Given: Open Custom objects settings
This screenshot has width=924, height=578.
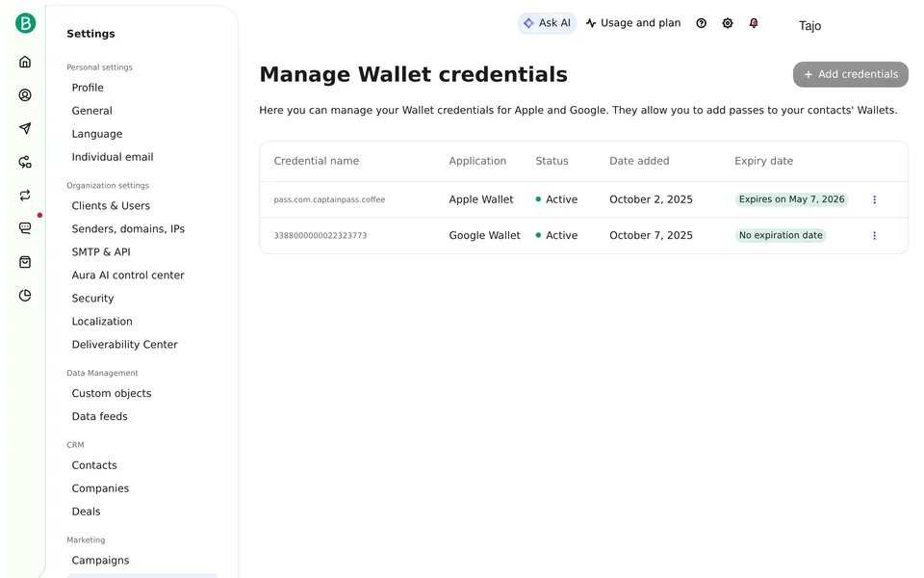Looking at the screenshot, I should 112,393.
